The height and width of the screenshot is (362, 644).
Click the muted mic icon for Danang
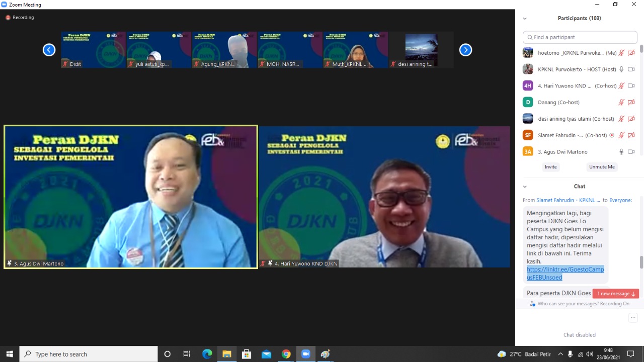(x=621, y=102)
